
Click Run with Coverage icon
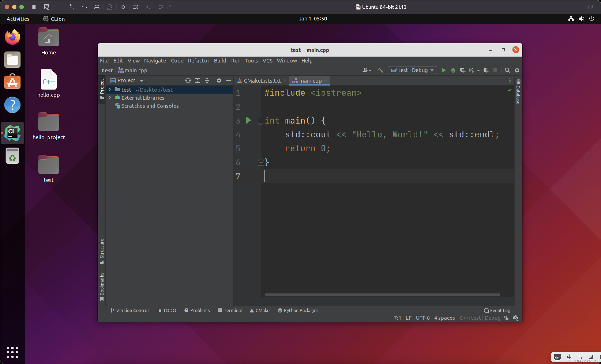click(462, 70)
